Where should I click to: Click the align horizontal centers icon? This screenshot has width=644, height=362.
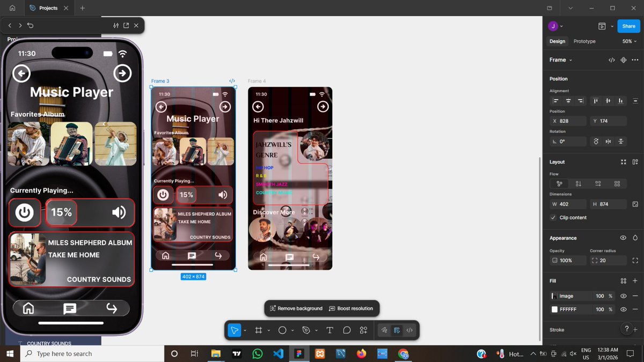tap(568, 101)
